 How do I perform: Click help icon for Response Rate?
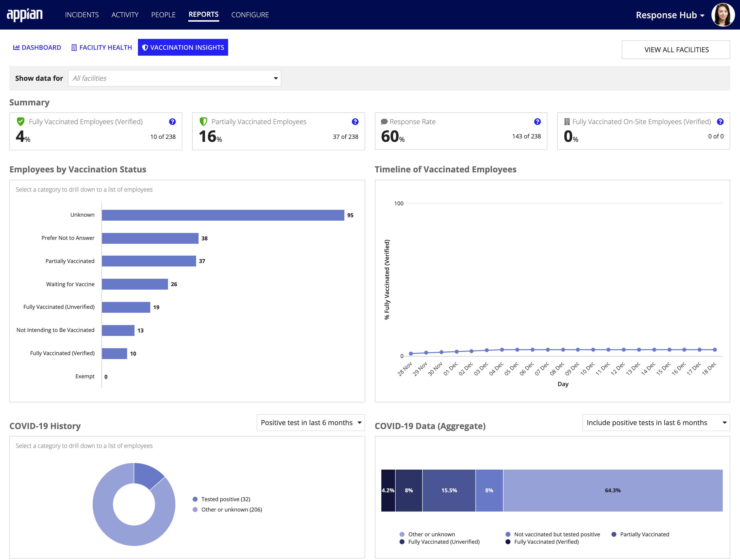point(537,122)
